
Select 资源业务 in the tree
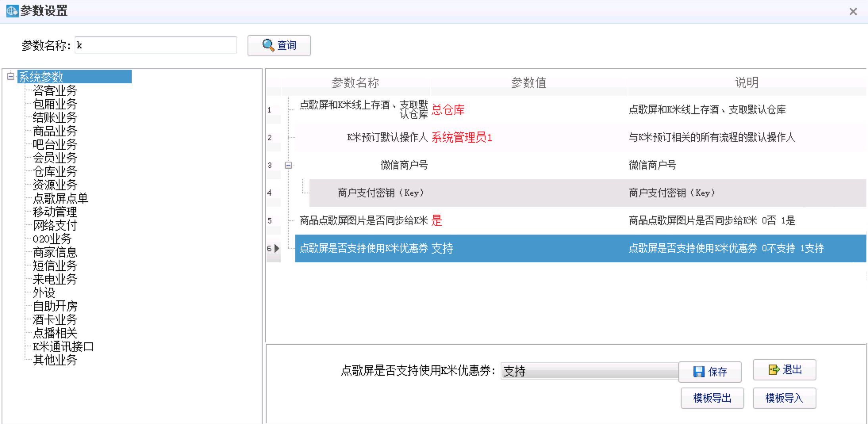tap(55, 185)
